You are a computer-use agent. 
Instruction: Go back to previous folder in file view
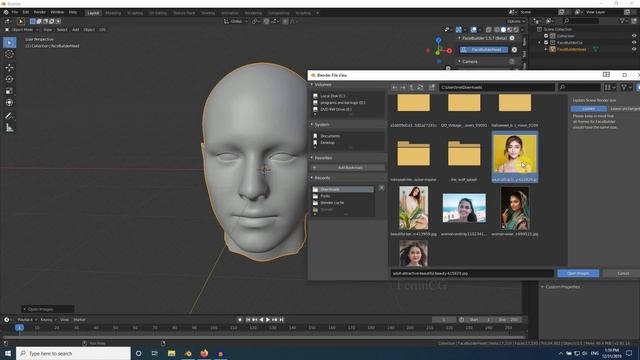[x=394, y=87]
